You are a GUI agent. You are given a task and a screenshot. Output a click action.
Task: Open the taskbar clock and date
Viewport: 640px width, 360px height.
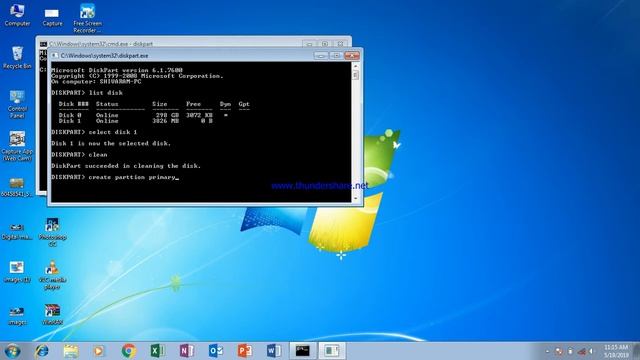pos(616,351)
